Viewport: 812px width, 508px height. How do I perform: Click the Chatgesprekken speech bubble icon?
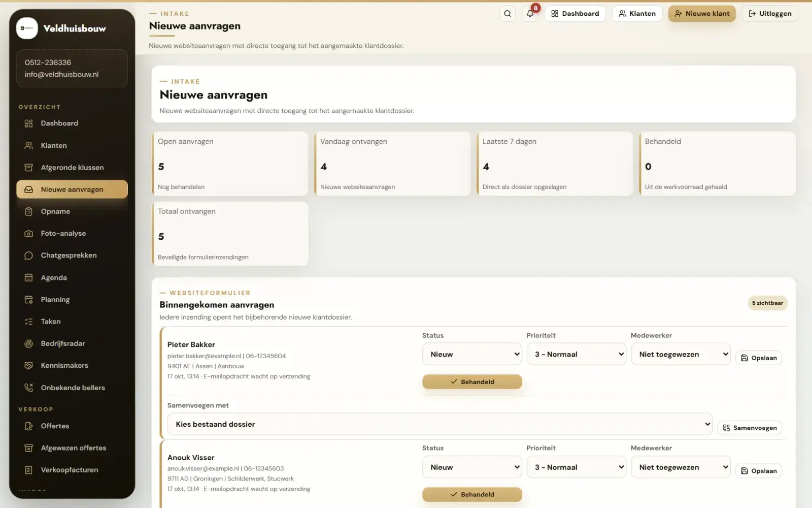(28, 256)
